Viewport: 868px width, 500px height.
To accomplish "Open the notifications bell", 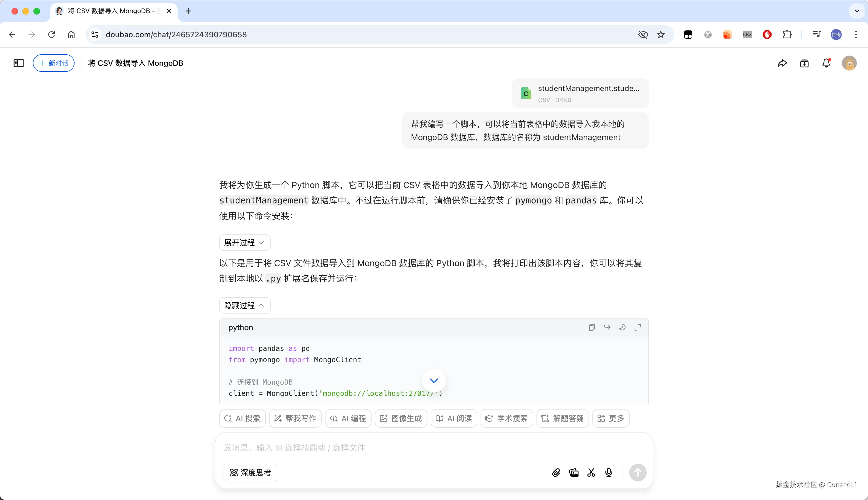I will pyautogui.click(x=826, y=63).
